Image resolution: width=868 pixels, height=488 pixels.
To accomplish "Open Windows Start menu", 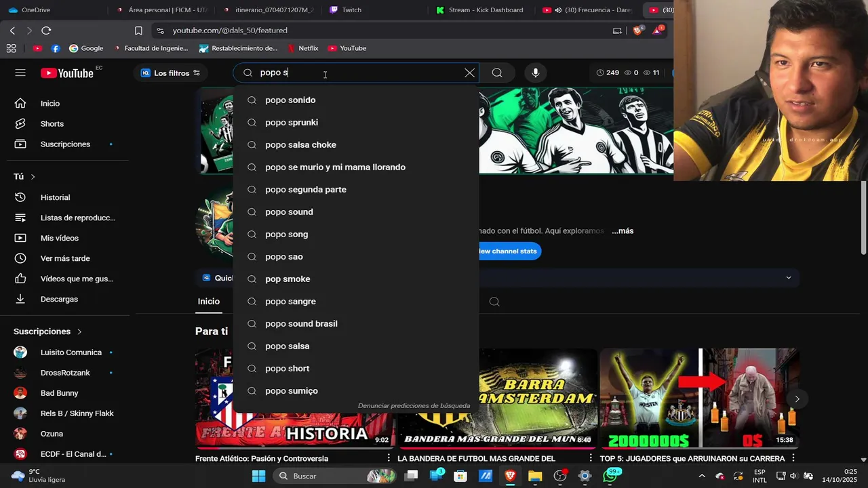I will [x=258, y=476].
